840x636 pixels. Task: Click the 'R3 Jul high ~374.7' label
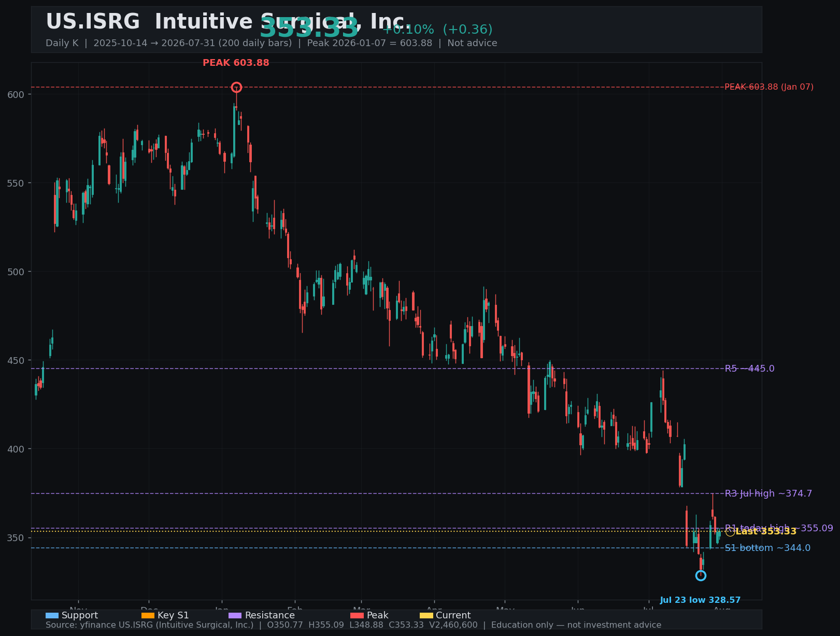[x=768, y=493]
